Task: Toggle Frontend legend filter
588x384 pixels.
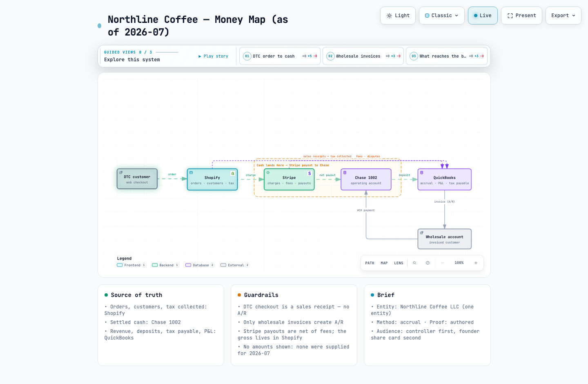Action: pos(131,265)
